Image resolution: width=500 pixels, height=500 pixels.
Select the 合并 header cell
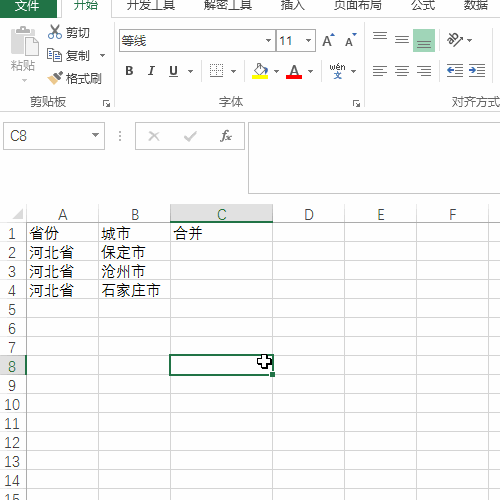point(221,233)
